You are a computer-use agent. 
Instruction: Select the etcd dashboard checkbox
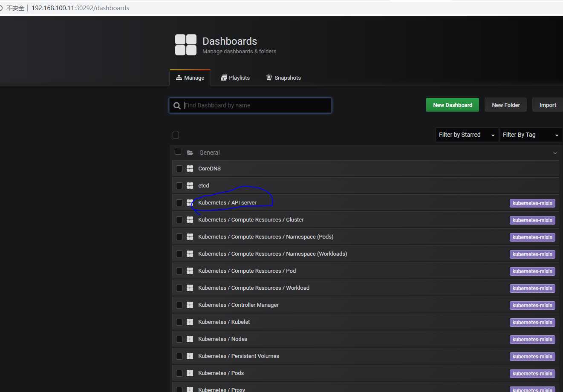[x=179, y=186]
